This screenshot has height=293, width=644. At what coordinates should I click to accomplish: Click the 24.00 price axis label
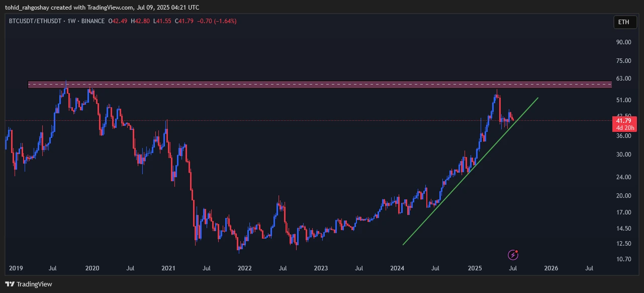point(624,177)
